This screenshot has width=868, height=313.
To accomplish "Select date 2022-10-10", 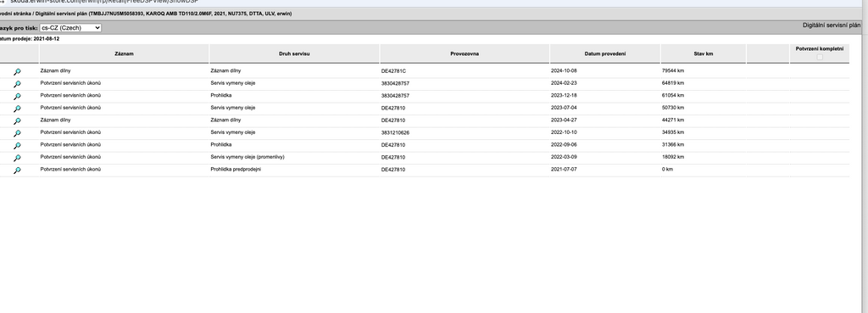I will pos(564,132).
